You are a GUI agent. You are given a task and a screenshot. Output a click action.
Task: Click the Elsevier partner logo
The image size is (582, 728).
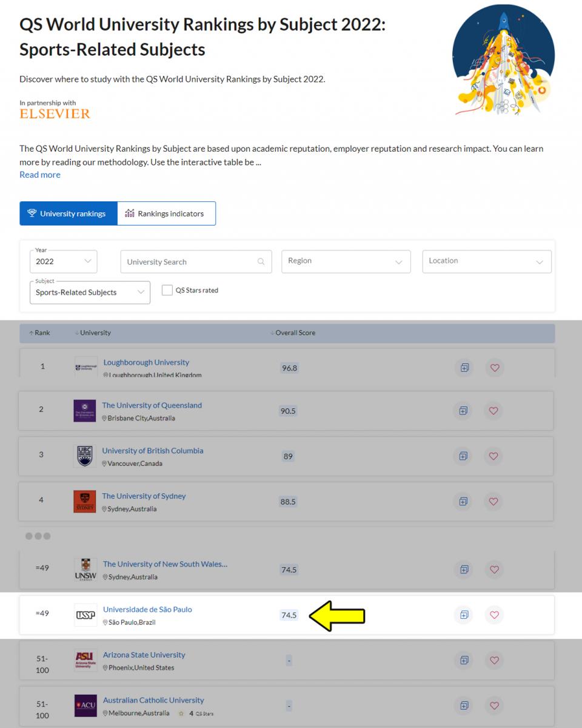(55, 113)
